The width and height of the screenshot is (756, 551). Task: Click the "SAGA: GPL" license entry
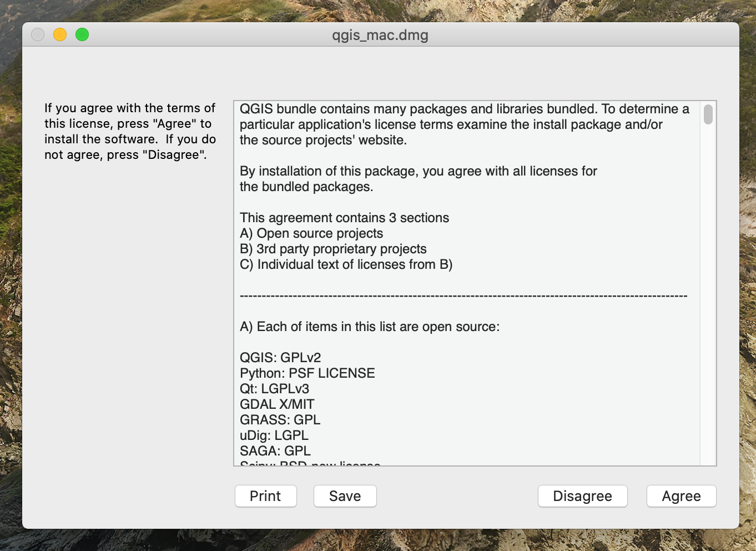(x=275, y=451)
